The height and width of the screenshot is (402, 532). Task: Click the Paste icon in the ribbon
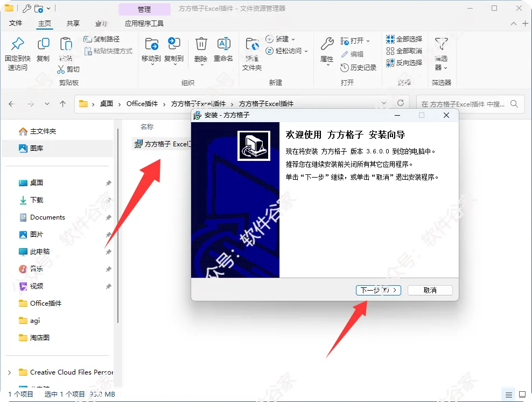[x=66, y=44]
